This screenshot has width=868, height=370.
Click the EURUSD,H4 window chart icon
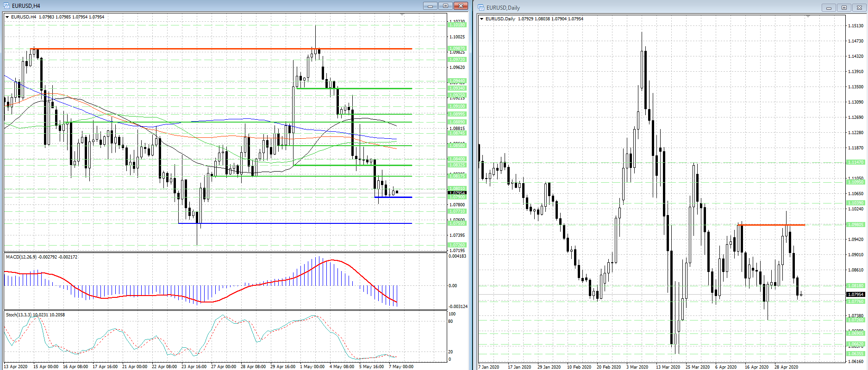(x=7, y=6)
